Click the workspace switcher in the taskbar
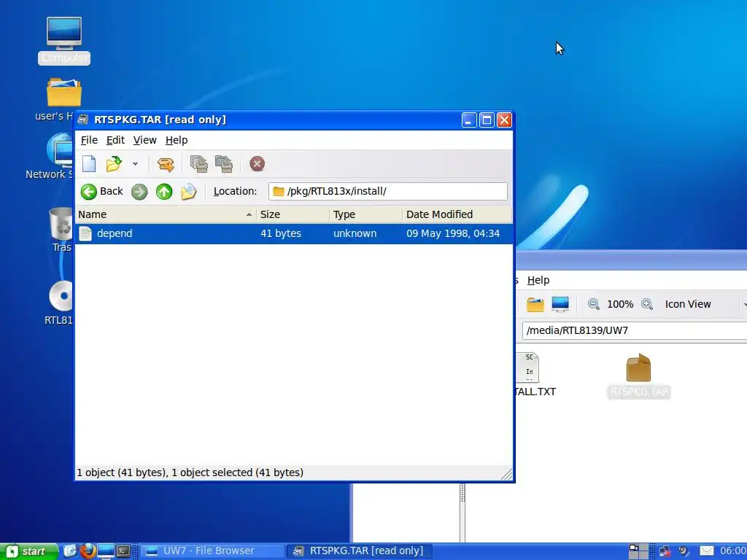 click(x=638, y=551)
